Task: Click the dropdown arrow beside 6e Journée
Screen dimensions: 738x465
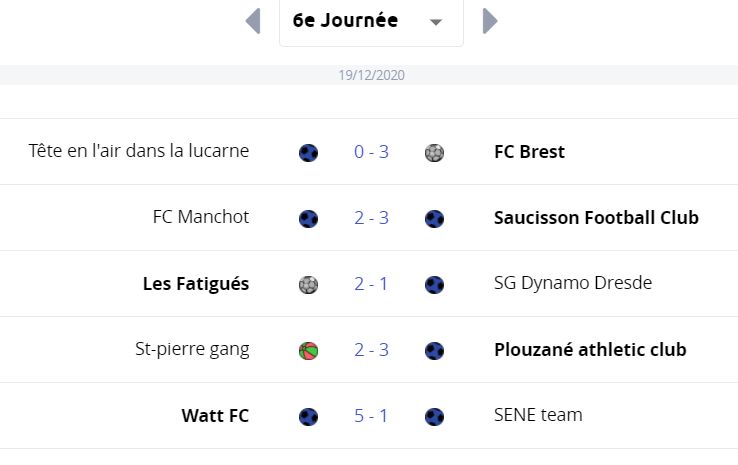Action: [x=436, y=22]
